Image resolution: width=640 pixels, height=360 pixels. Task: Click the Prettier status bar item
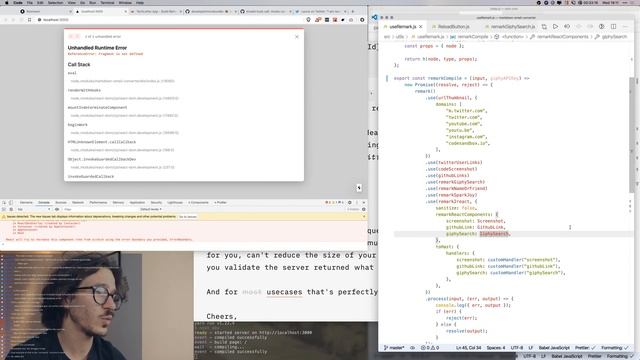(x=585, y=348)
